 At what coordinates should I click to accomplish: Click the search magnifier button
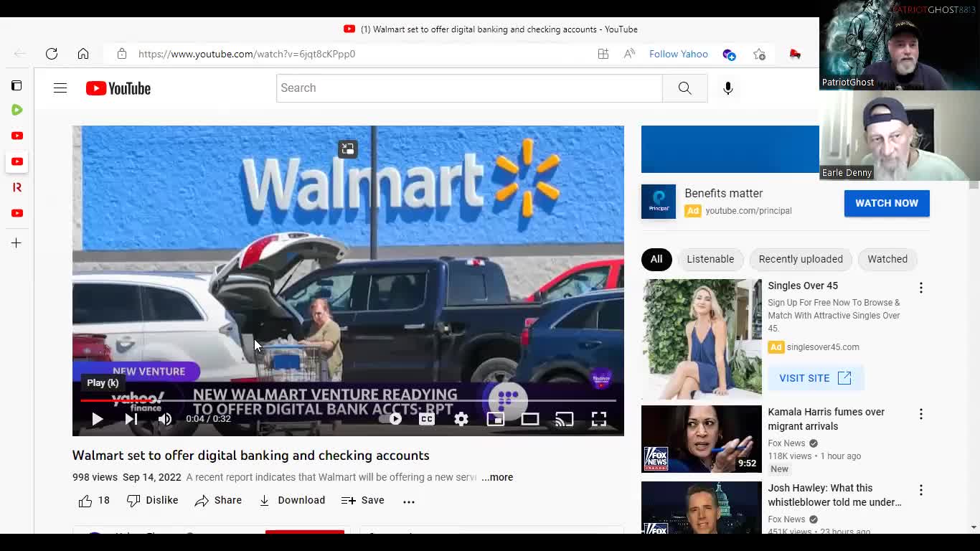(x=685, y=88)
